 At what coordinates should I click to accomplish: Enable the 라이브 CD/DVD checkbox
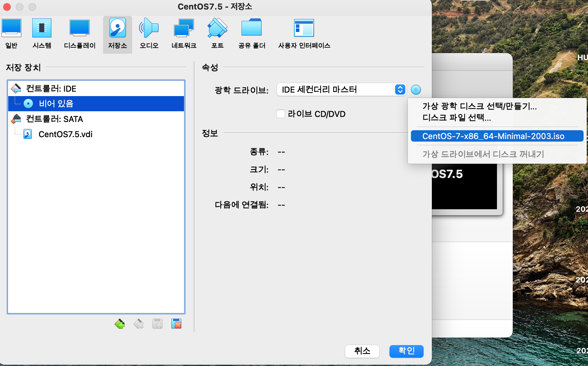[281, 114]
